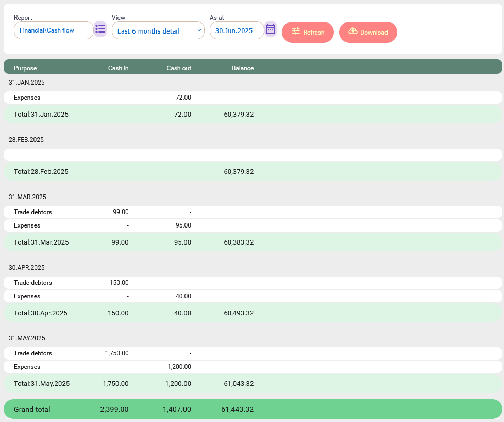This screenshot has width=504, height=422.
Task: Click grand total cash in 2,399.00
Action: tap(114, 410)
